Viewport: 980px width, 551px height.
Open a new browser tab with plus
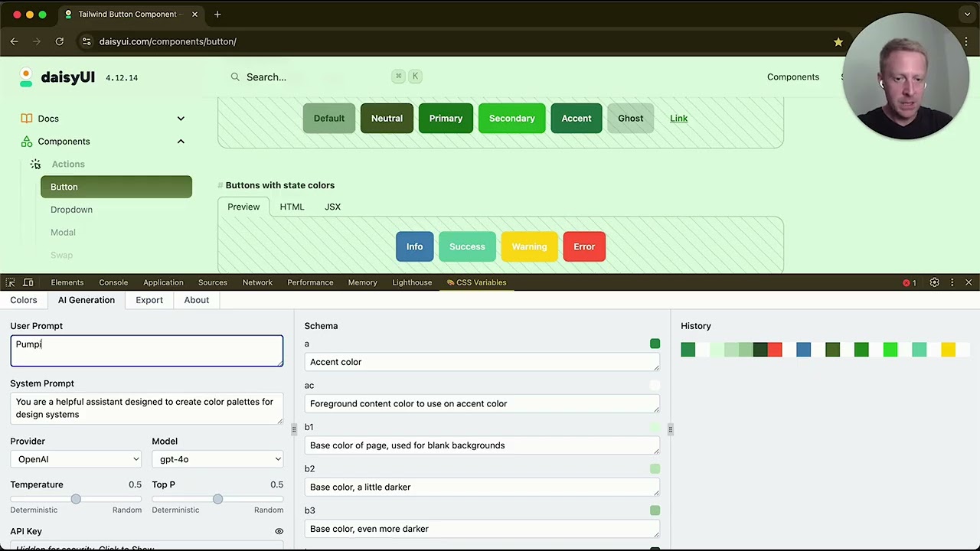pos(217,14)
